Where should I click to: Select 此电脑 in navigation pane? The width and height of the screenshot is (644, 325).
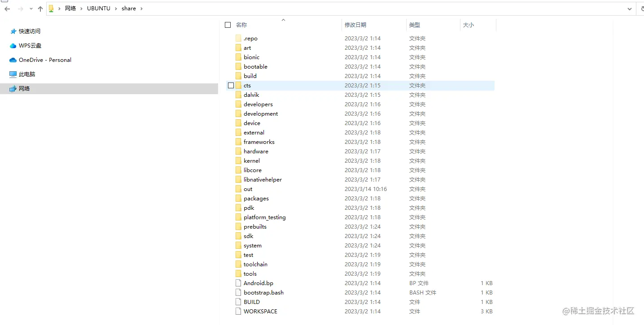click(x=27, y=74)
